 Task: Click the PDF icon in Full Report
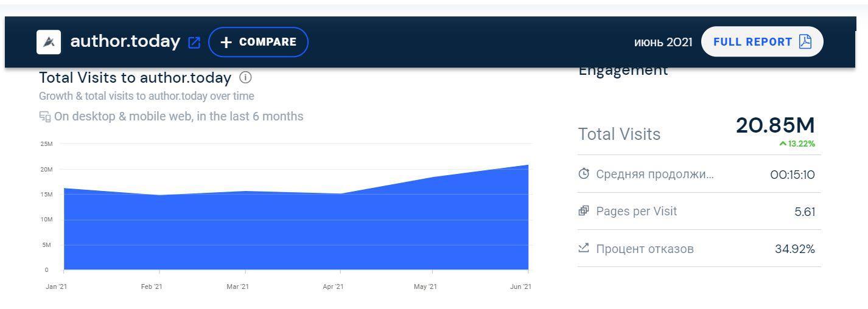click(x=805, y=42)
